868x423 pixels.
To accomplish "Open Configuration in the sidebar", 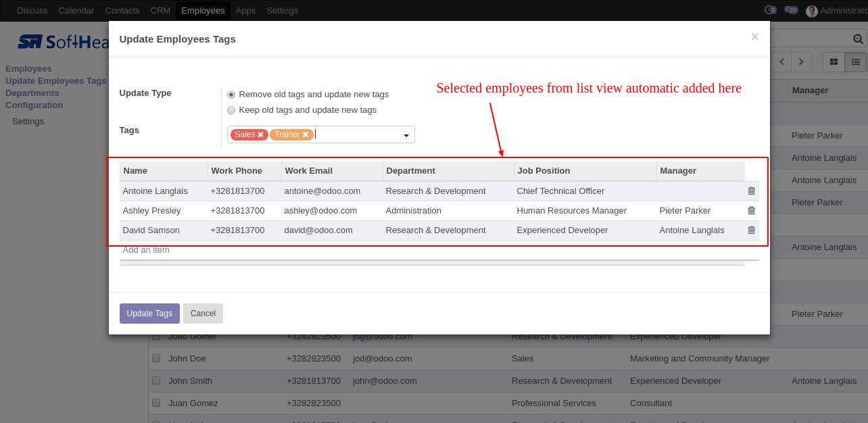I will [x=34, y=105].
